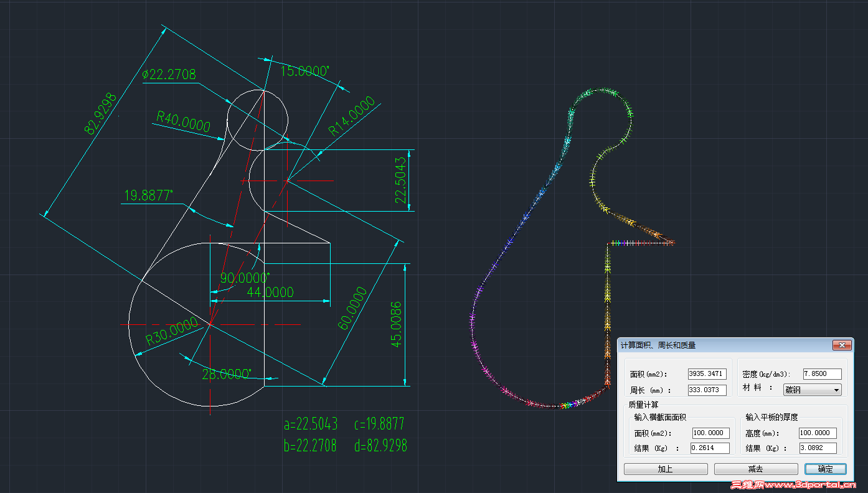Screen dimensions: 868x493
Task: Close the 计算面积、周长和质量 dialog
Action: tap(842, 345)
